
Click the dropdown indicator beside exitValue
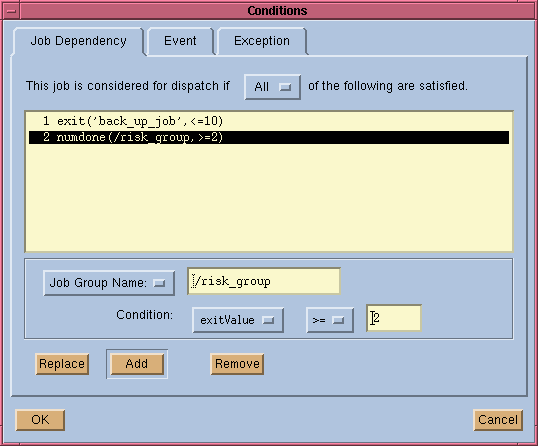[268, 320]
